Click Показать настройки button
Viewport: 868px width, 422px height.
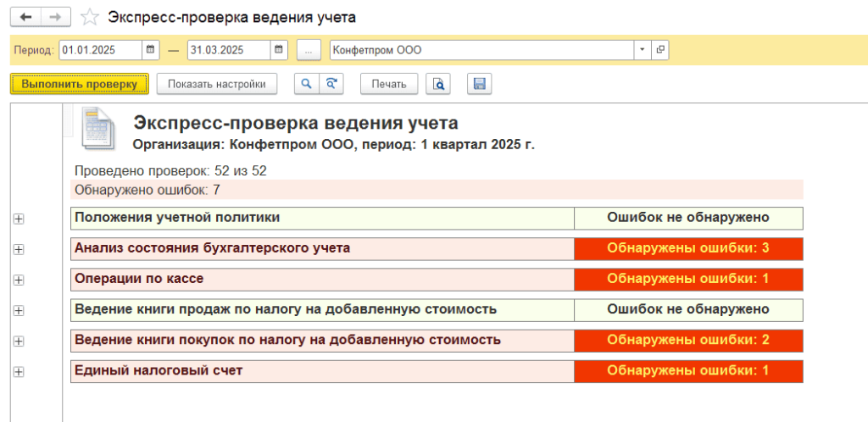pos(216,84)
